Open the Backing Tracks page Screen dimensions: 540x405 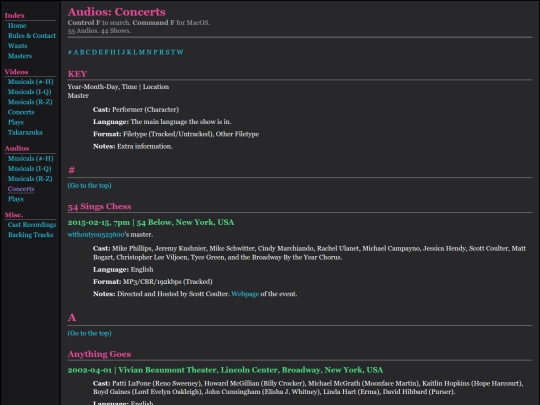coord(30,235)
